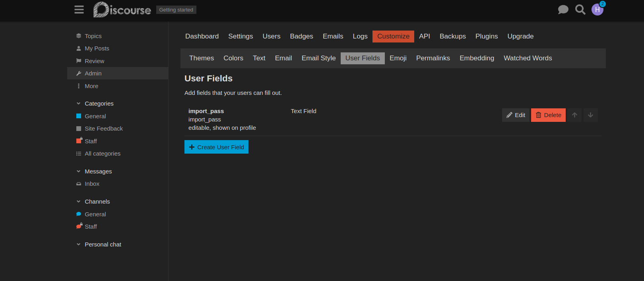644x281 pixels.
Task: Click the Create User Field button
Action: pyautogui.click(x=216, y=147)
